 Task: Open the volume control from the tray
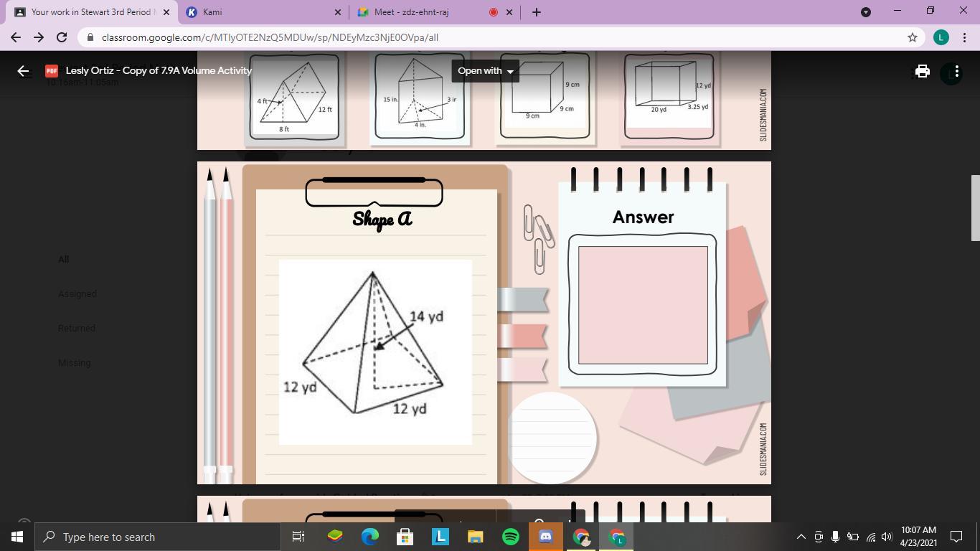[887, 537]
